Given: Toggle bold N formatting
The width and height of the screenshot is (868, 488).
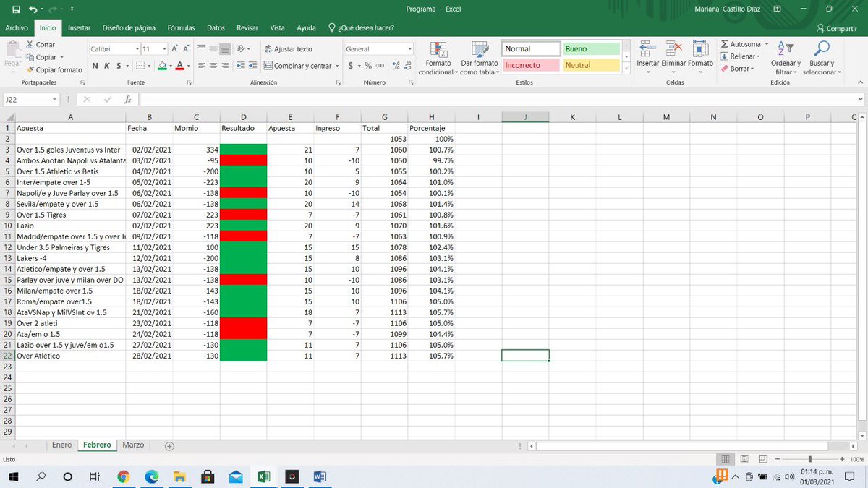Looking at the screenshot, I should (95, 66).
